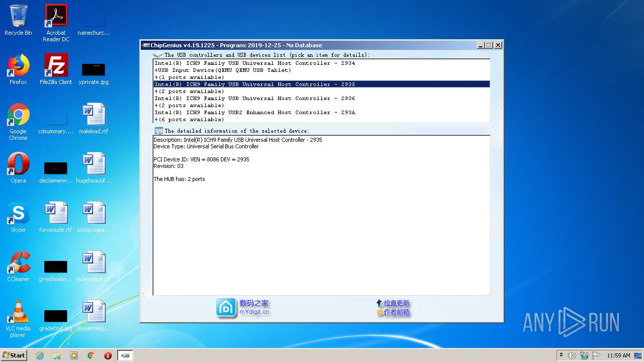Screen dimensions: 644x362
Task: Open Opera from the taskbar
Action: click(x=108, y=355)
